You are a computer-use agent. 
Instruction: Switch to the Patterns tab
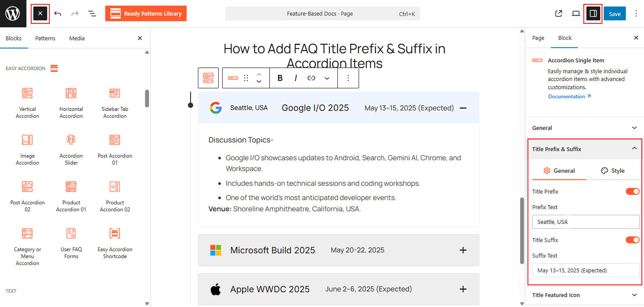45,38
